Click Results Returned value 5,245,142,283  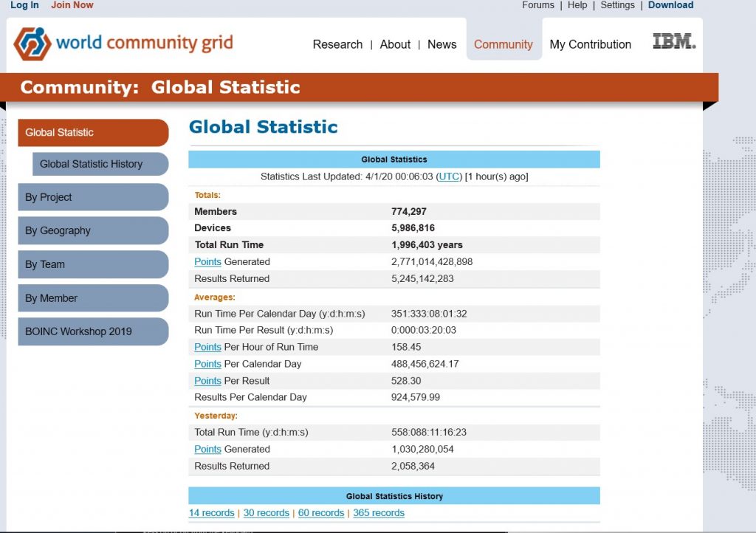[422, 278]
